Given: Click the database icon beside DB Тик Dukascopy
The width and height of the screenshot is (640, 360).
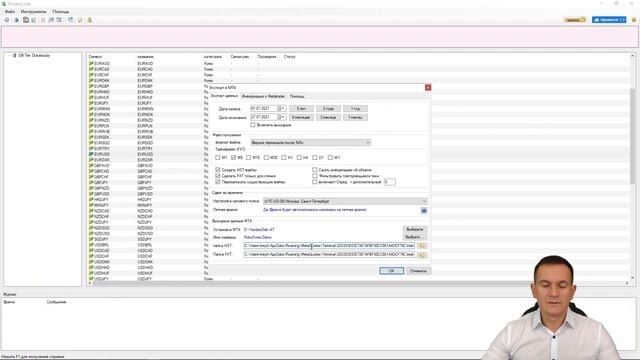Looking at the screenshot, I should click(x=15, y=55).
